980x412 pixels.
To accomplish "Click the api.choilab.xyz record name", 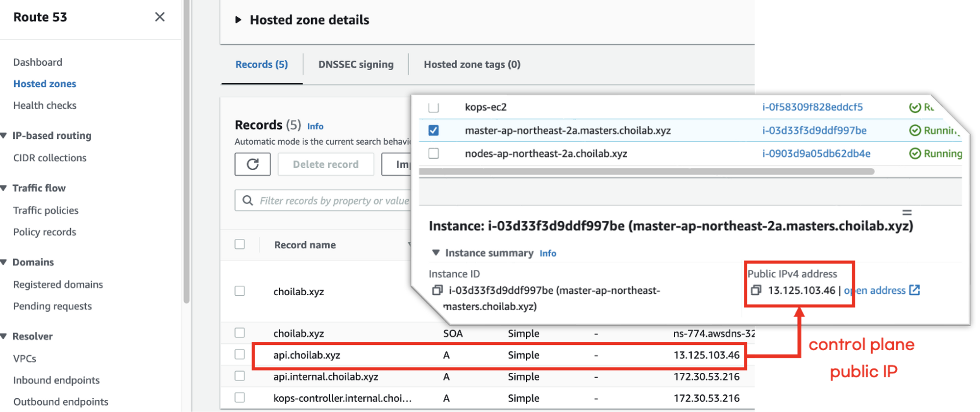I will [307, 355].
